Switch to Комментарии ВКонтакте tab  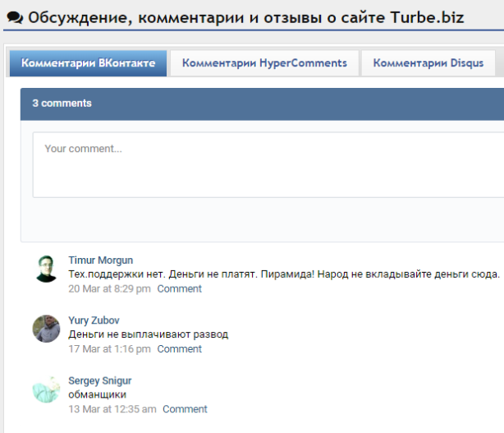[88, 63]
